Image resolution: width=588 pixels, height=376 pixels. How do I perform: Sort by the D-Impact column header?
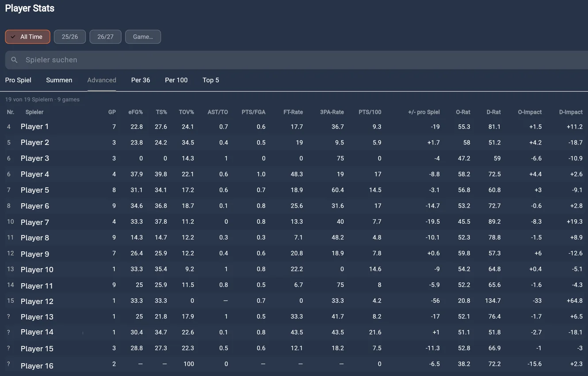coord(571,112)
